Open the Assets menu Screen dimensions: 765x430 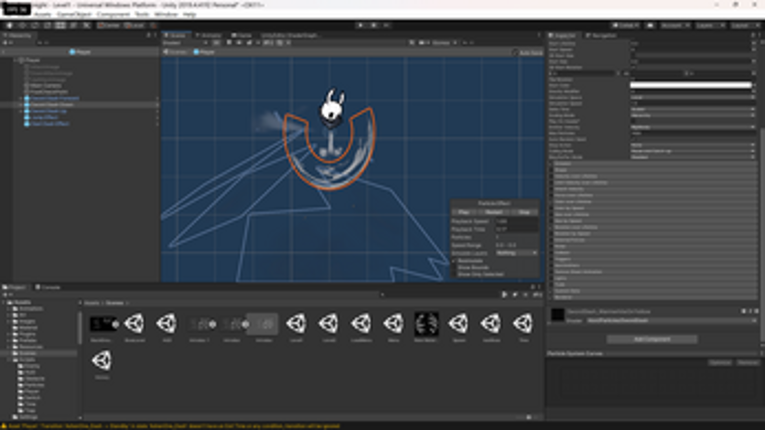[x=42, y=15]
